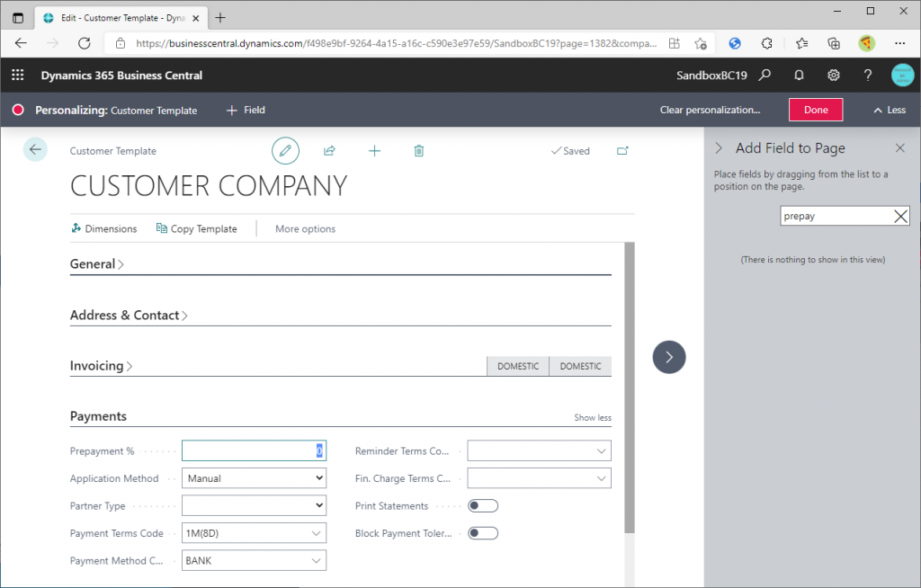Open the page in a new window

[x=622, y=151]
